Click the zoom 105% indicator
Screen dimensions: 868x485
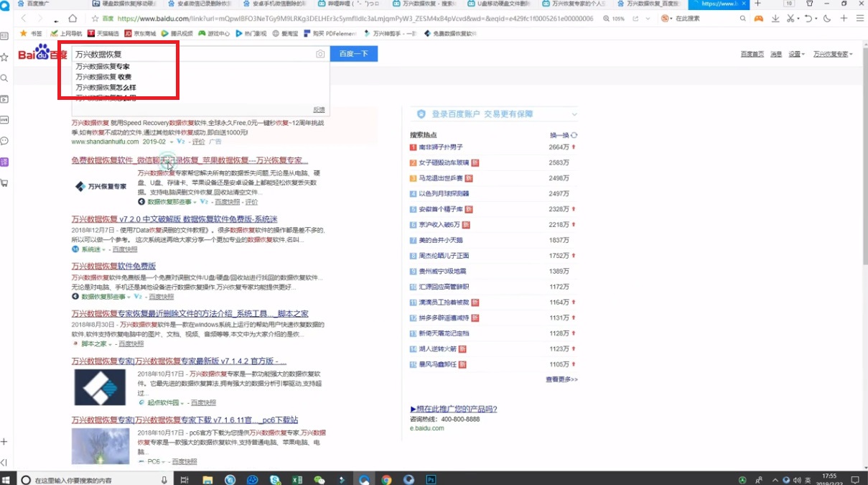(x=614, y=19)
